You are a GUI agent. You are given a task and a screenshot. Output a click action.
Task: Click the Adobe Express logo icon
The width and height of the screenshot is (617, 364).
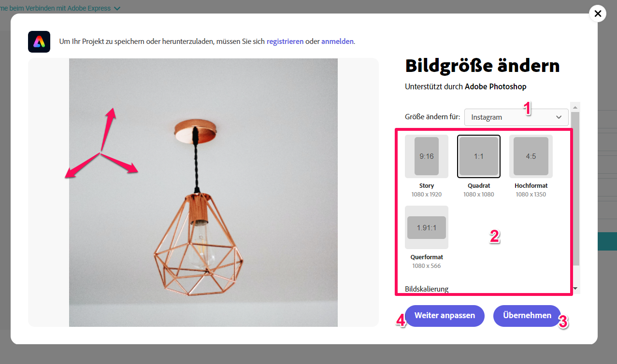point(39,42)
